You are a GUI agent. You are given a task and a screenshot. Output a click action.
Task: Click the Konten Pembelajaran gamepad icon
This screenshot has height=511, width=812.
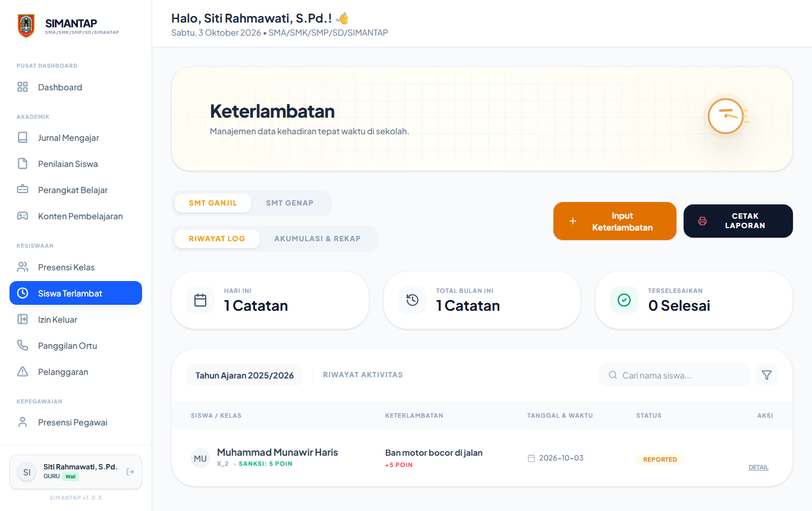click(23, 216)
